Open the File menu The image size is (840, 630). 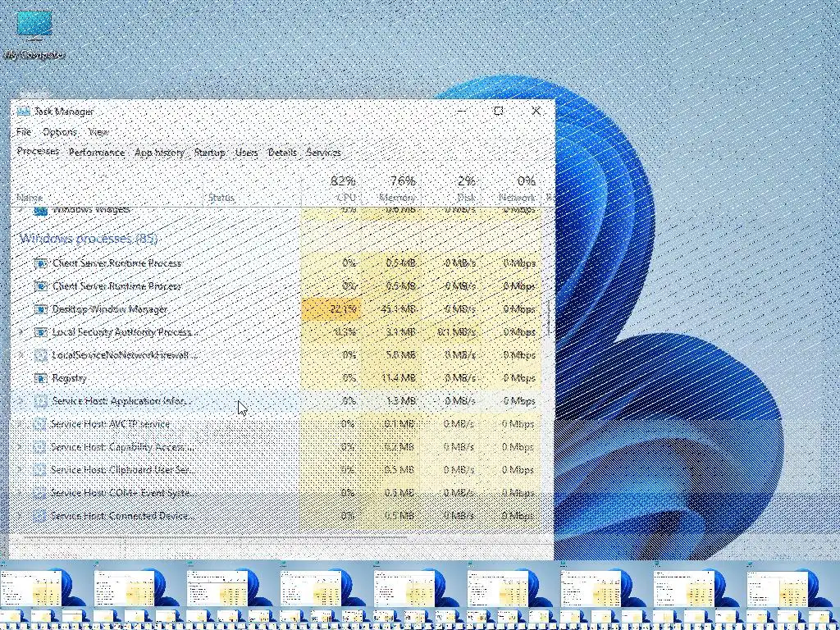[24, 132]
